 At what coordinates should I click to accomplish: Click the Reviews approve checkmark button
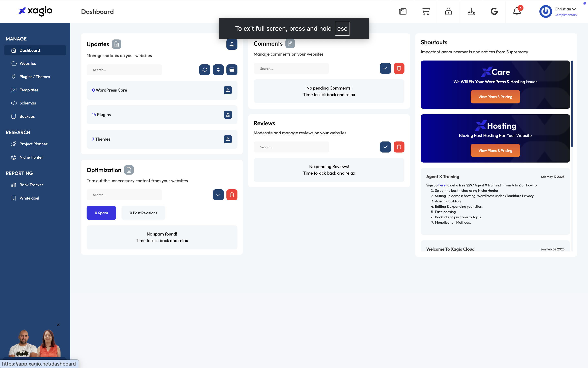[385, 147]
